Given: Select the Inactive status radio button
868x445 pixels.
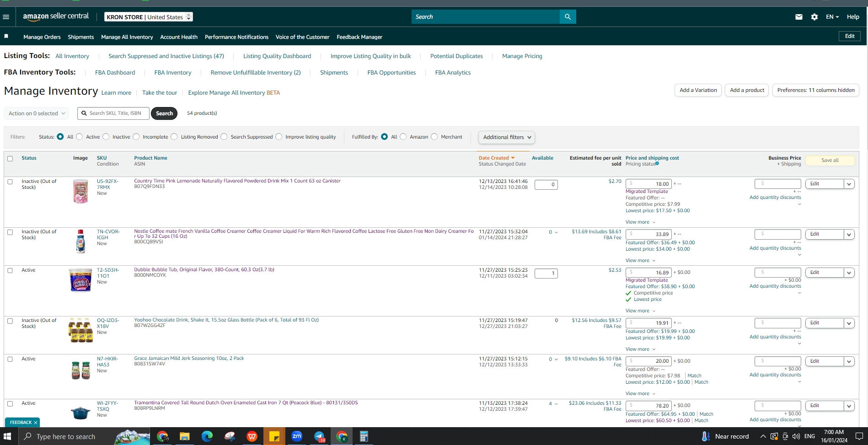Looking at the screenshot, I should pyautogui.click(x=106, y=137).
